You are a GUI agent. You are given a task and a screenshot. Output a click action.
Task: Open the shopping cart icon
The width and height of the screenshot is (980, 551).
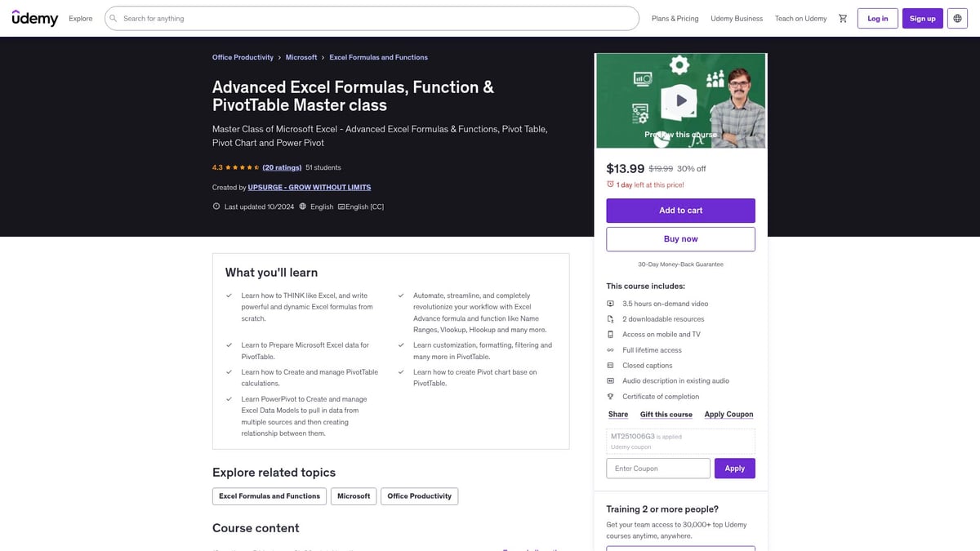click(843, 18)
